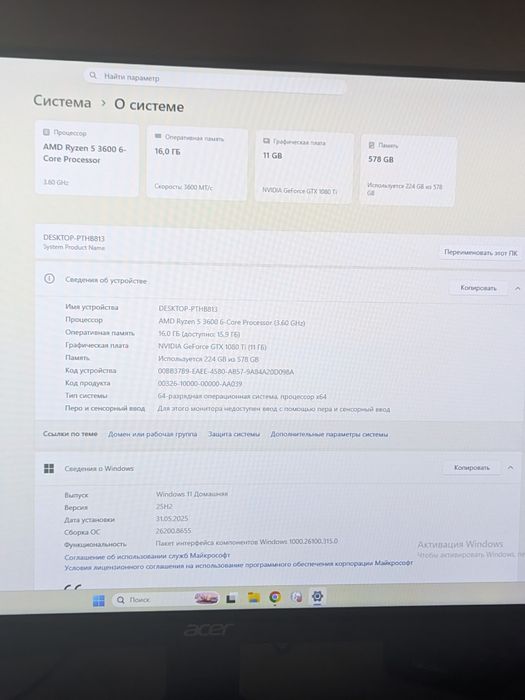The width and height of the screenshot is (525, 700).
Task: Open 'Дополнительные параметры системы' link
Action: [x=329, y=434]
